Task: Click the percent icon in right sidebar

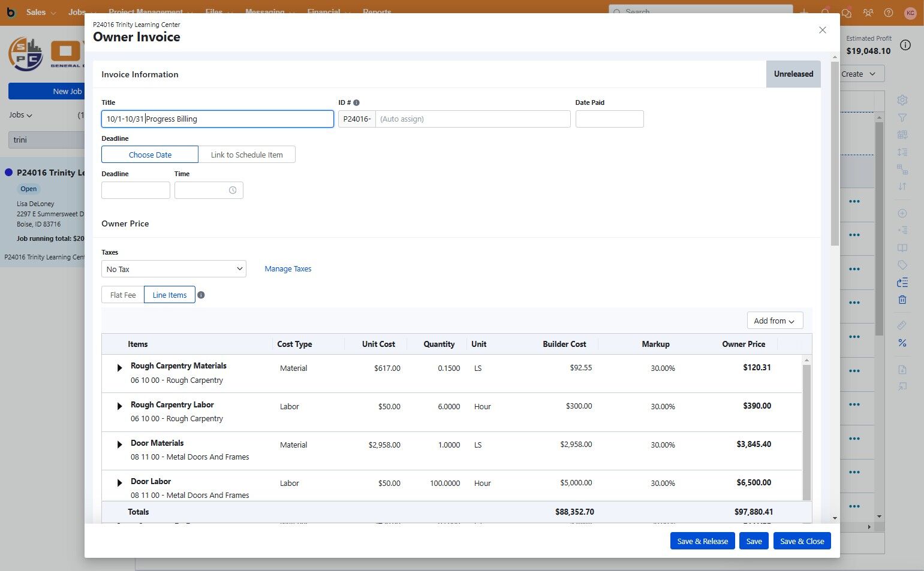Action: 902,343
